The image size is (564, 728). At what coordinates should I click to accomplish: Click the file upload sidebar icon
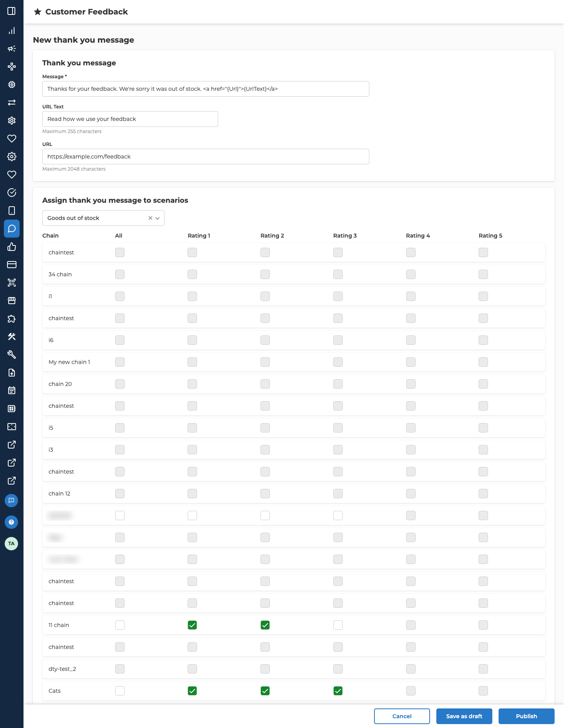pos(12,373)
